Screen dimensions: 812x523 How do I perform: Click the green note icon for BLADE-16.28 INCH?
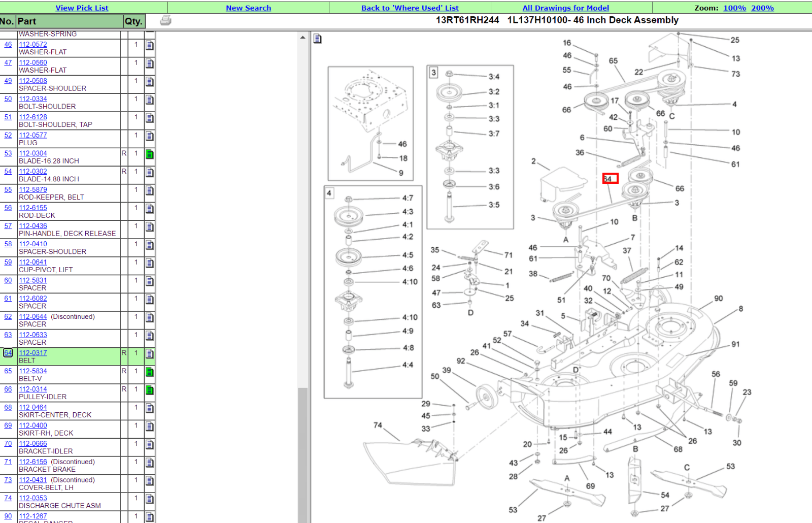pos(150,154)
